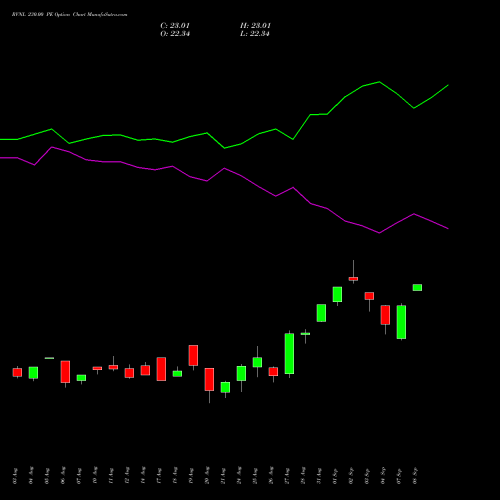
Task: Select the low value L: 22.34
Action: tap(255, 34)
